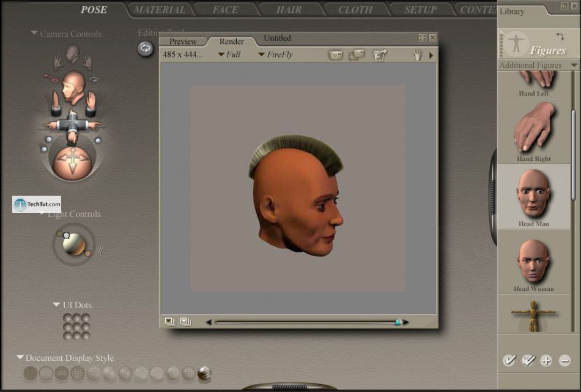Click the round Editing Tools rotate icon

146,48
